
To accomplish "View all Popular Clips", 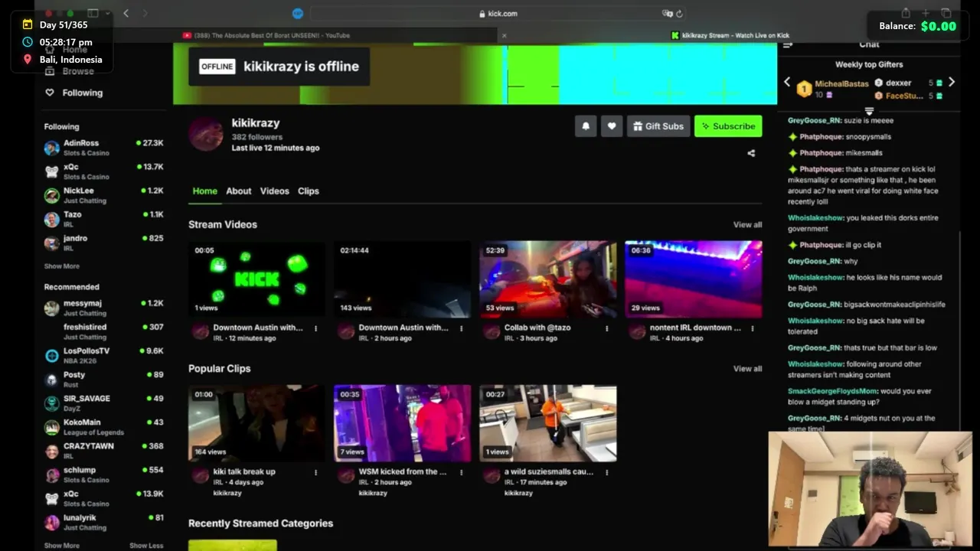I will (747, 369).
